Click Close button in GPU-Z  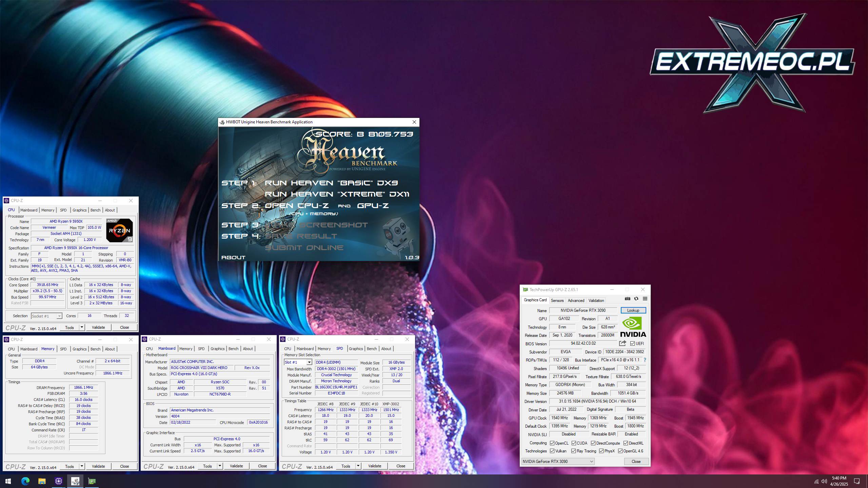click(636, 462)
